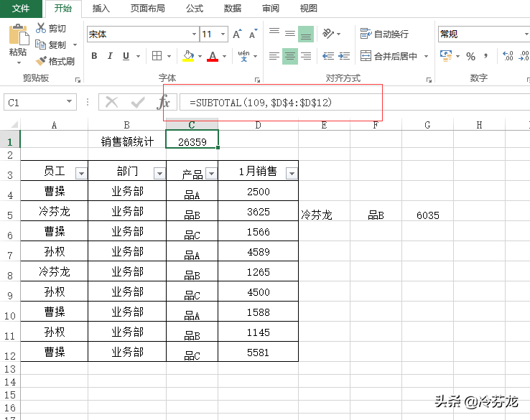Click the Cut scissors icon
The height and width of the screenshot is (420, 530).
tap(40, 28)
